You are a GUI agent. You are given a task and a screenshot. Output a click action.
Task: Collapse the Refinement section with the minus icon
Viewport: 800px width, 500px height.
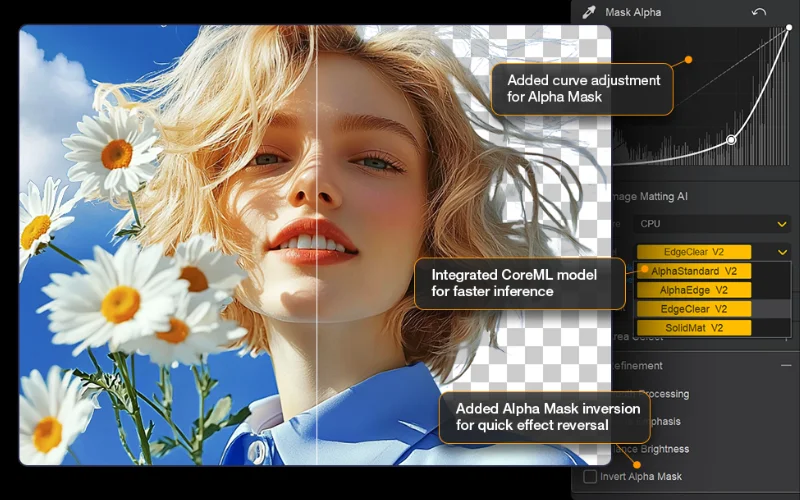pos(786,366)
